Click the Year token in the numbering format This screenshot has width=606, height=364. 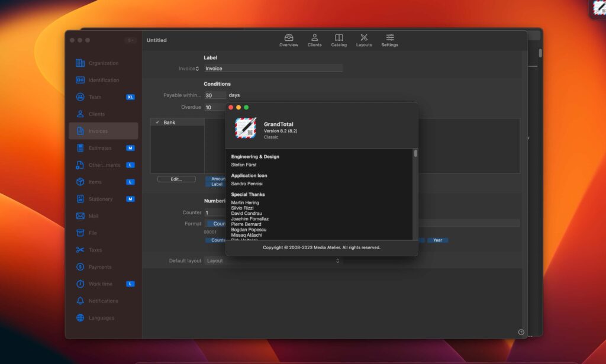[437, 240]
